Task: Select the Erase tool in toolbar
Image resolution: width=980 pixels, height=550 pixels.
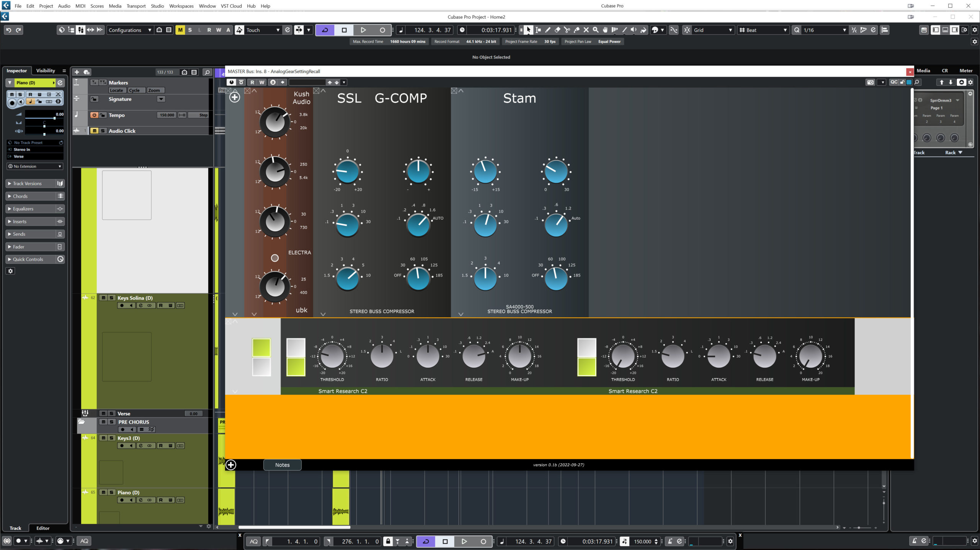Action: click(x=557, y=30)
